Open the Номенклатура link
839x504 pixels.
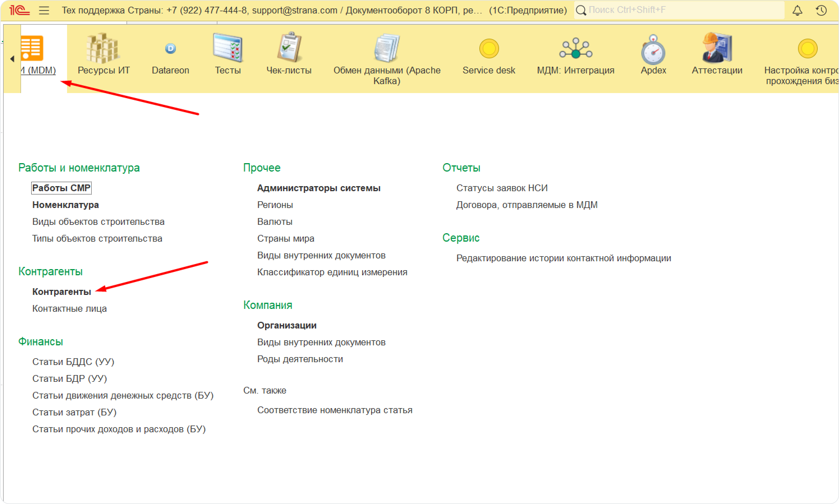pyautogui.click(x=66, y=205)
